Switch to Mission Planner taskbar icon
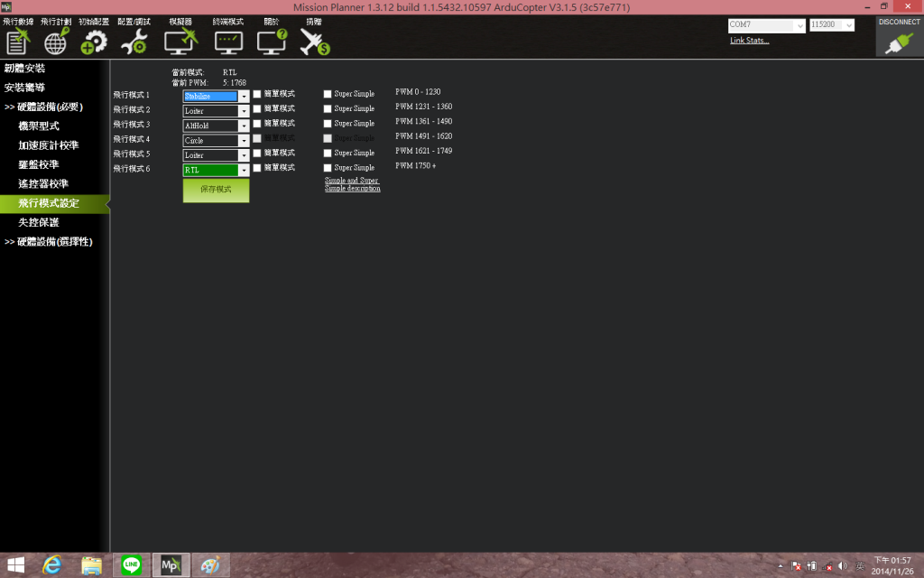Screen dimensions: 924x578 (171, 565)
